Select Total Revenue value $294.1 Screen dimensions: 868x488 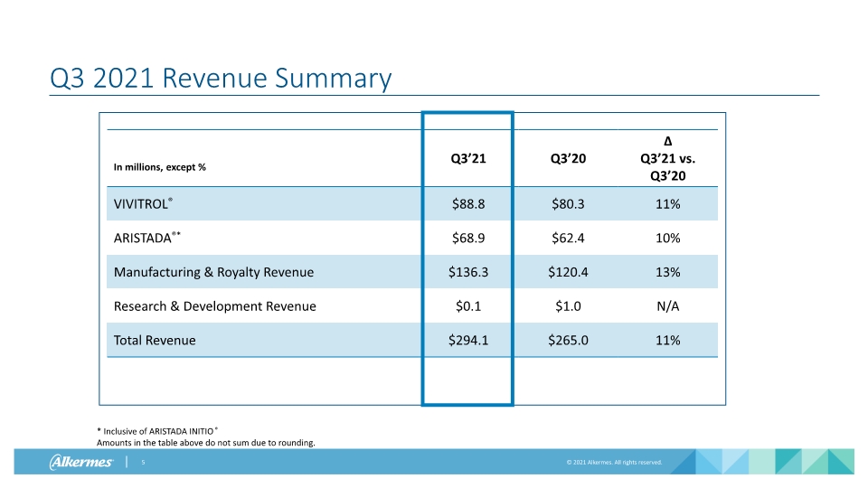coord(468,341)
